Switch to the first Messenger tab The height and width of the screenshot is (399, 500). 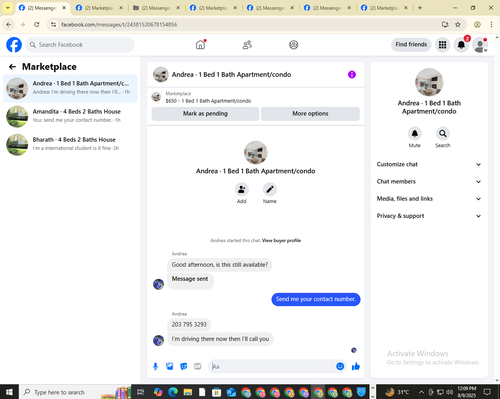43,8
